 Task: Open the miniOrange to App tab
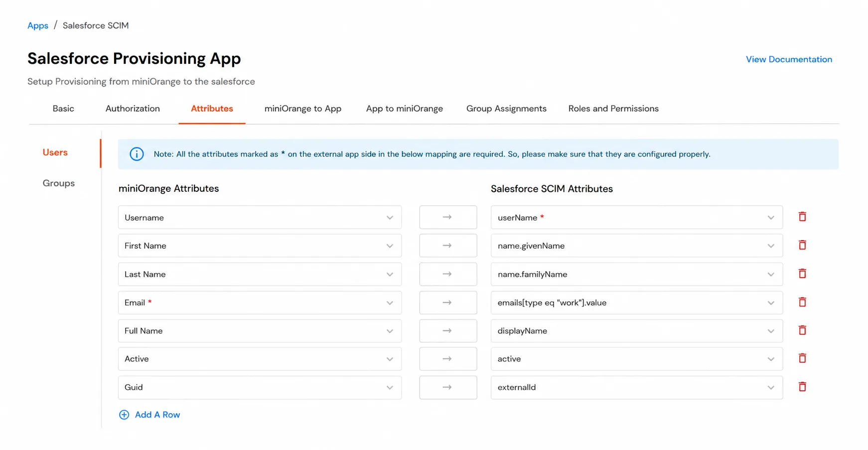[x=303, y=109]
